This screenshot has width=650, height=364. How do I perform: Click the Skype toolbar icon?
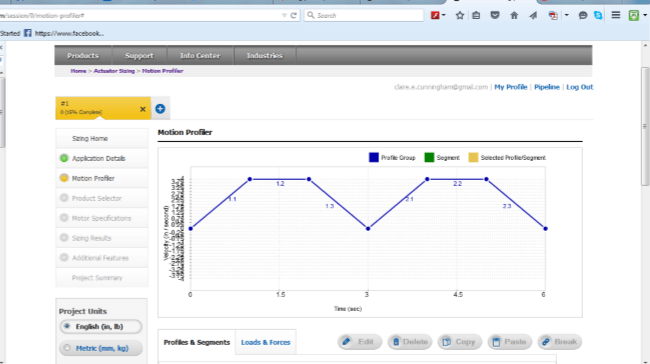[x=598, y=15]
